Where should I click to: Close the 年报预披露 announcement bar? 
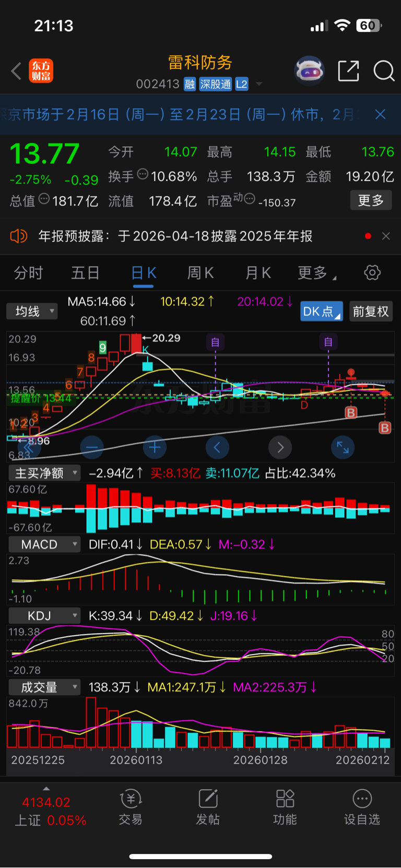(386, 236)
